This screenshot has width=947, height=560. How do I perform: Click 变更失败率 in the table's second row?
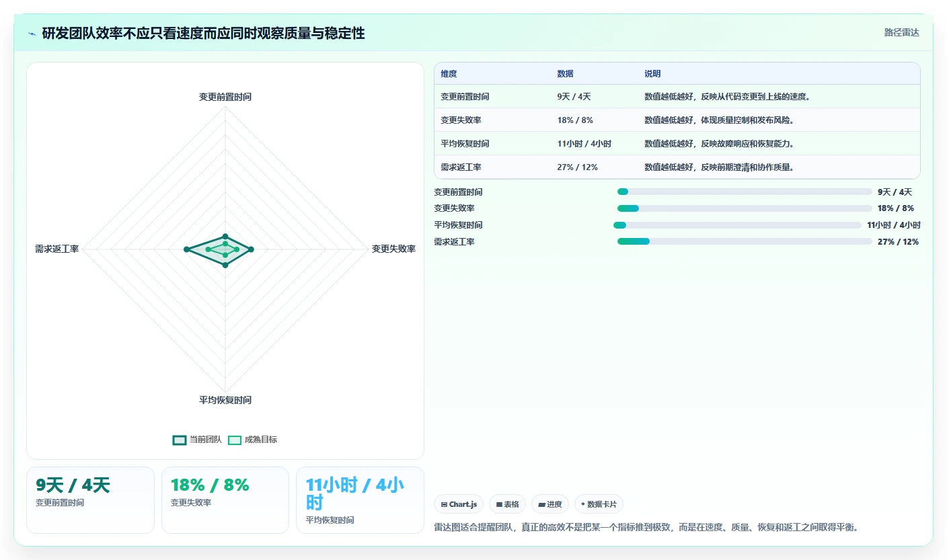click(x=461, y=120)
